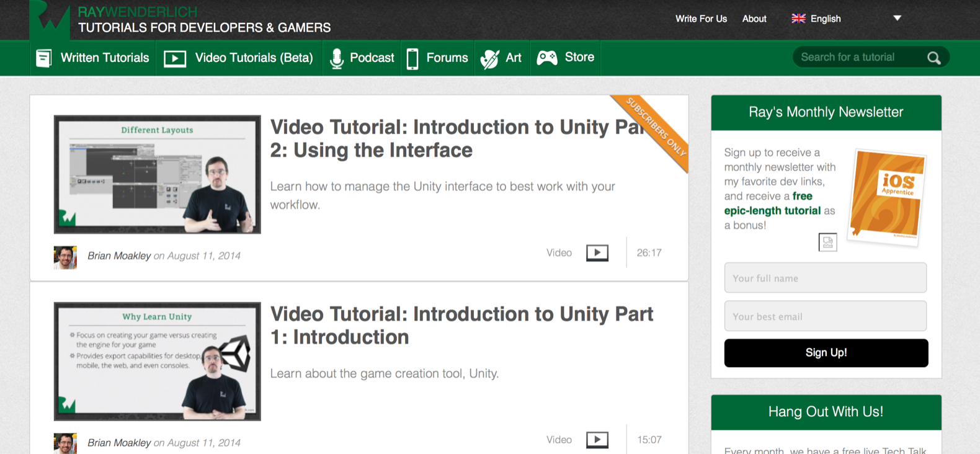Click the UK flag language icon
Image resolution: width=980 pixels, height=454 pixels.
799,19
